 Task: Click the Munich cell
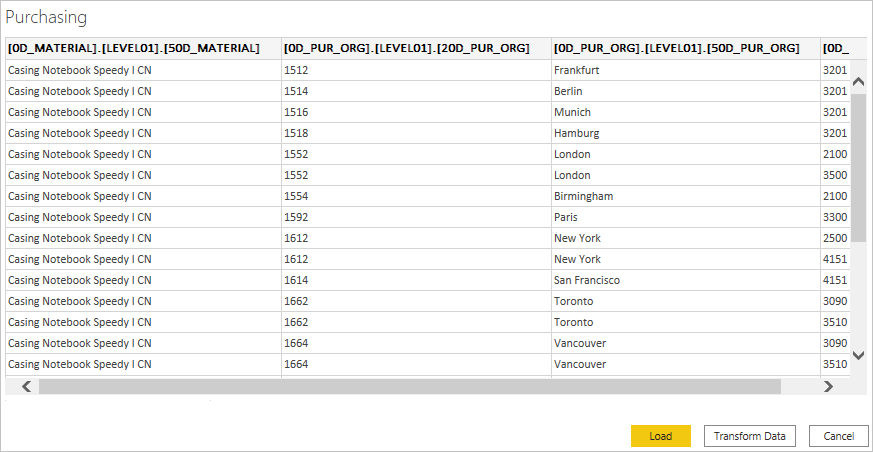572,112
